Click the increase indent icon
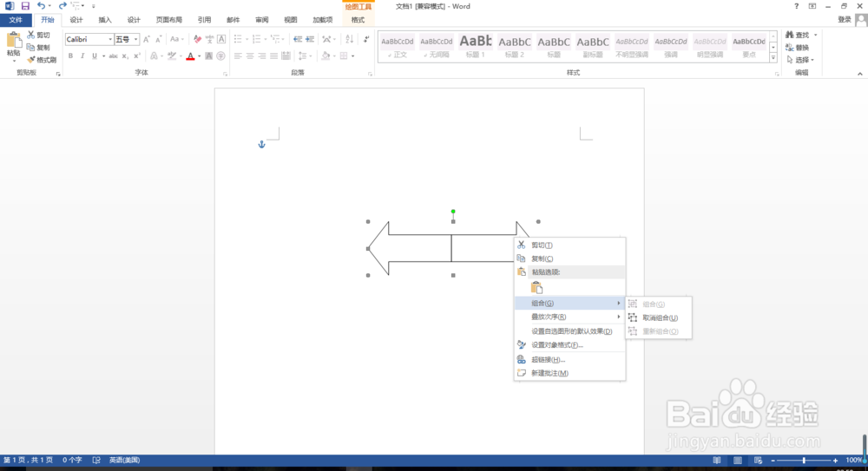The height and width of the screenshot is (471, 868). 310,39
